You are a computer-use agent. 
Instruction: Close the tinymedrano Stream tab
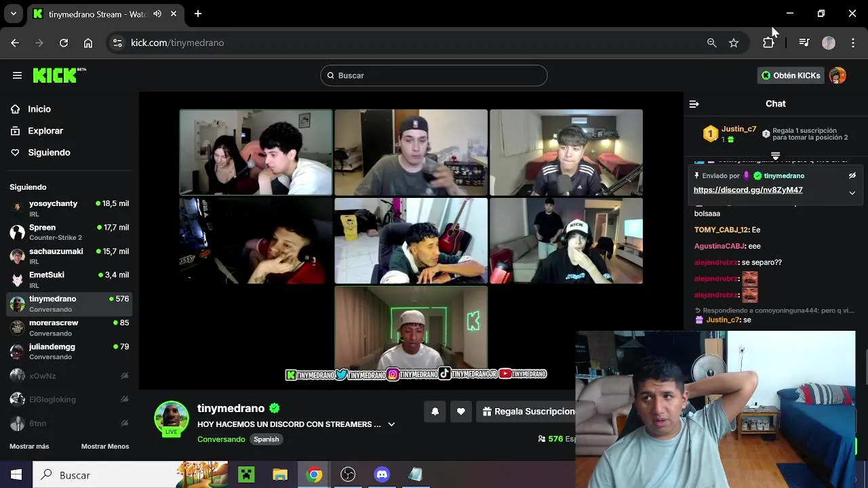point(174,14)
